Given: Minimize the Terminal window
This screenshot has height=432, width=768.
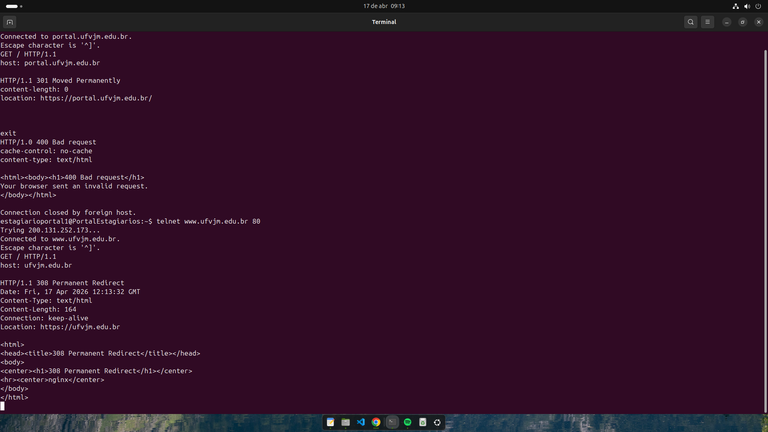Looking at the screenshot, I should click(726, 22).
